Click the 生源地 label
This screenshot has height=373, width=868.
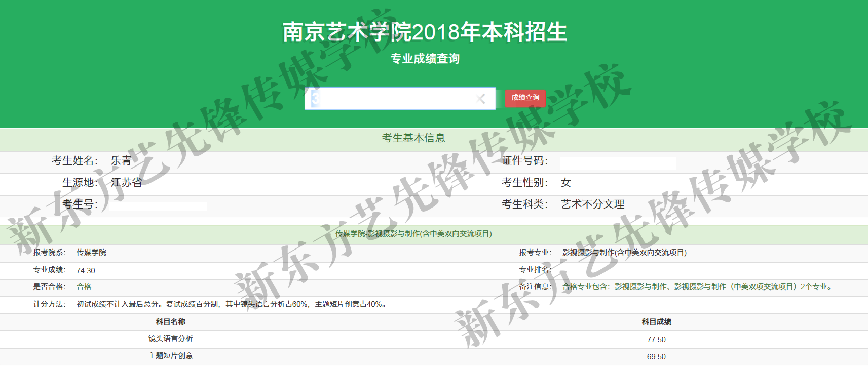pyautogui.click(x=80, y=182)
